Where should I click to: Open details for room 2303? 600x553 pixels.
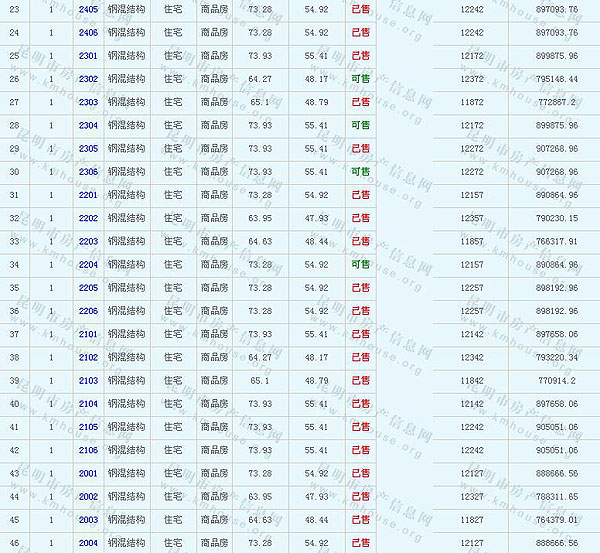pos(88,102)
